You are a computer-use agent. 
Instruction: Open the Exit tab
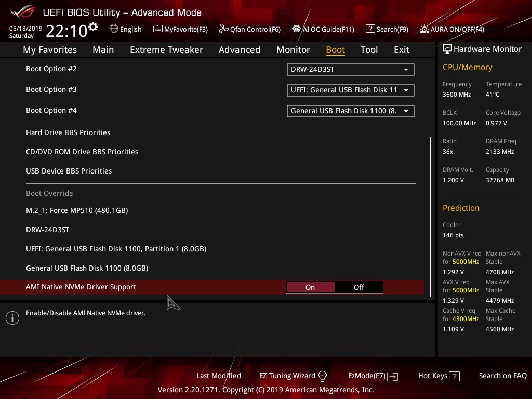pyautogui.click(x=402, y=50)
